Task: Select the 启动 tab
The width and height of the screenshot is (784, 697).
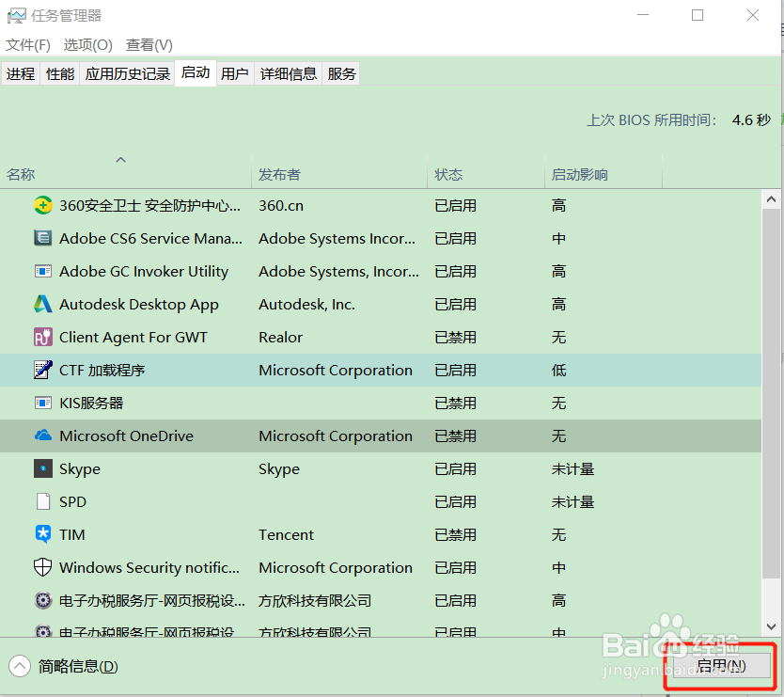Action: [196, 73]
